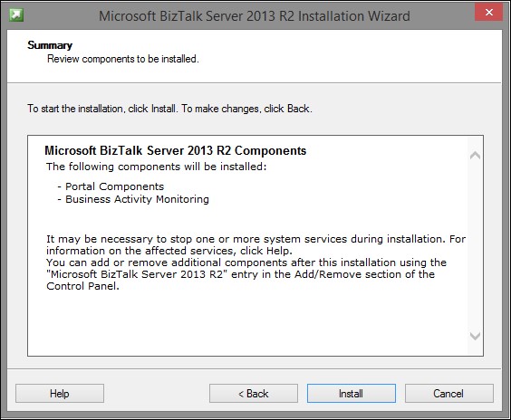The image size is (511, 420).
Task: Go back with the < Back button
Action: pyautogui.click(x=254, y=394)
